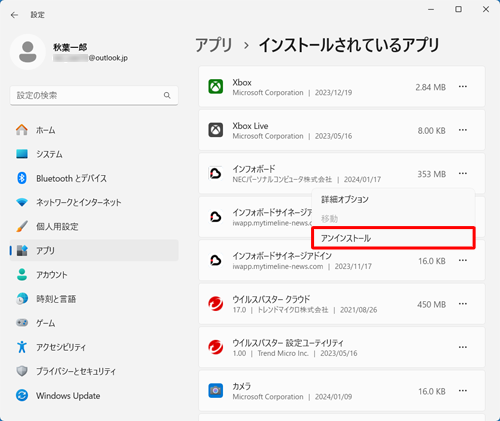Screen dimensions: 500x421
Task: Open the more options menu for Xbox Live
Action: [x=463, y=130]
